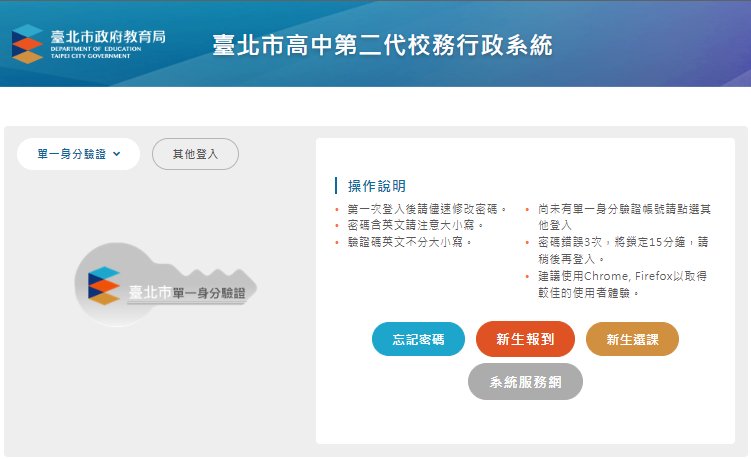Select the orange 新生選課 button
Screen dimensions: 751x459
632,339
